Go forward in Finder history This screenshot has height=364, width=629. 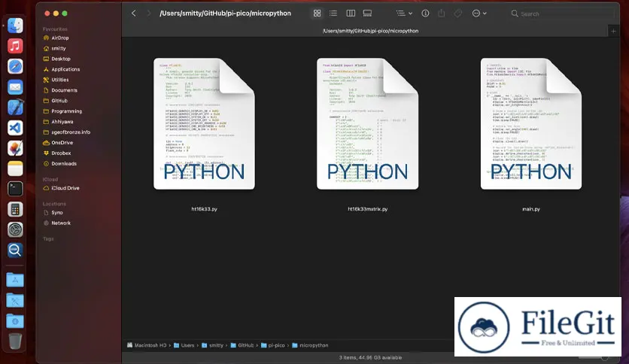[x=148, y=14]
